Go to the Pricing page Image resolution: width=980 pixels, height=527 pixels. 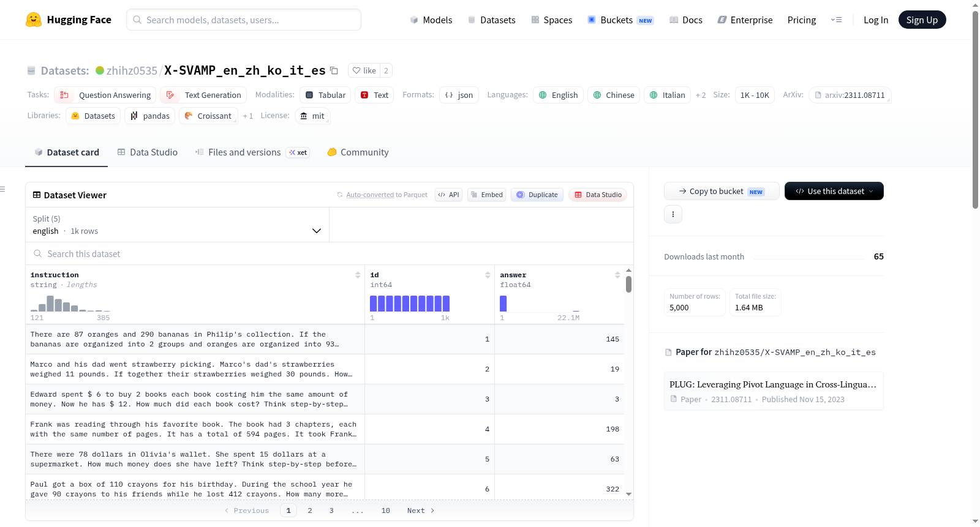click(x=802, y=20)
